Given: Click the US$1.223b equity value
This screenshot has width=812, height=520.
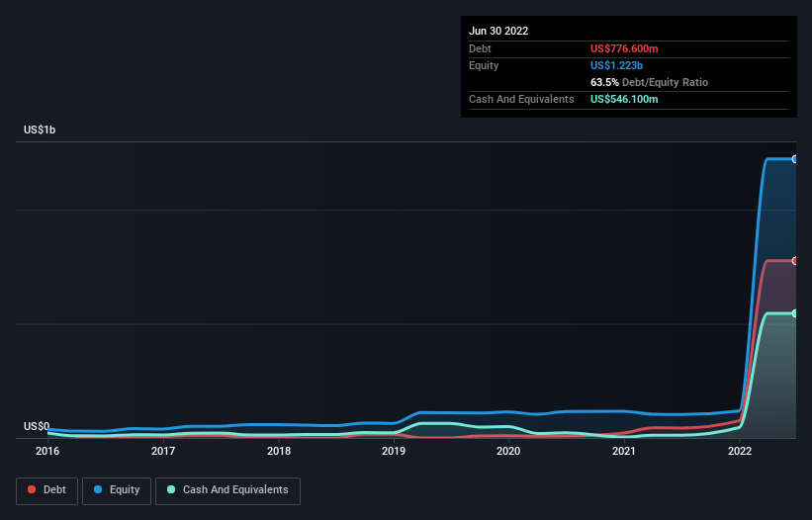Looking at the screenshot, I should click(x=616, y=65).
